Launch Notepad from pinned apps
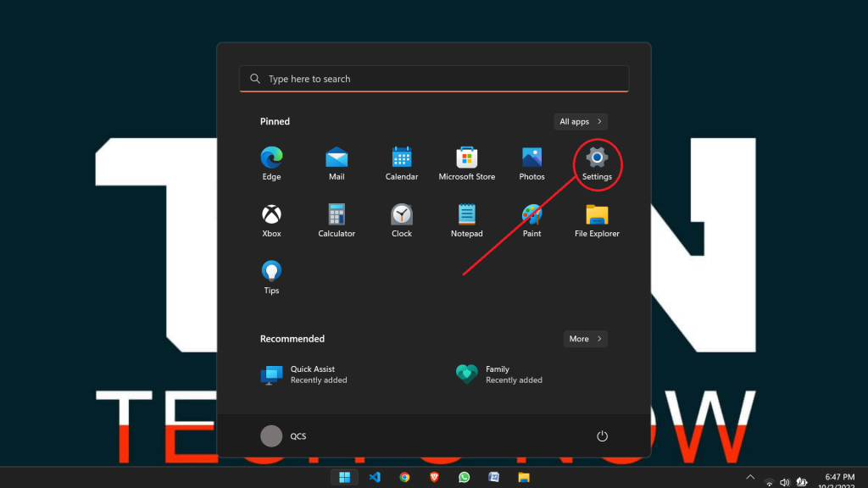Screen dimensions: 868x488 (467, 221)
